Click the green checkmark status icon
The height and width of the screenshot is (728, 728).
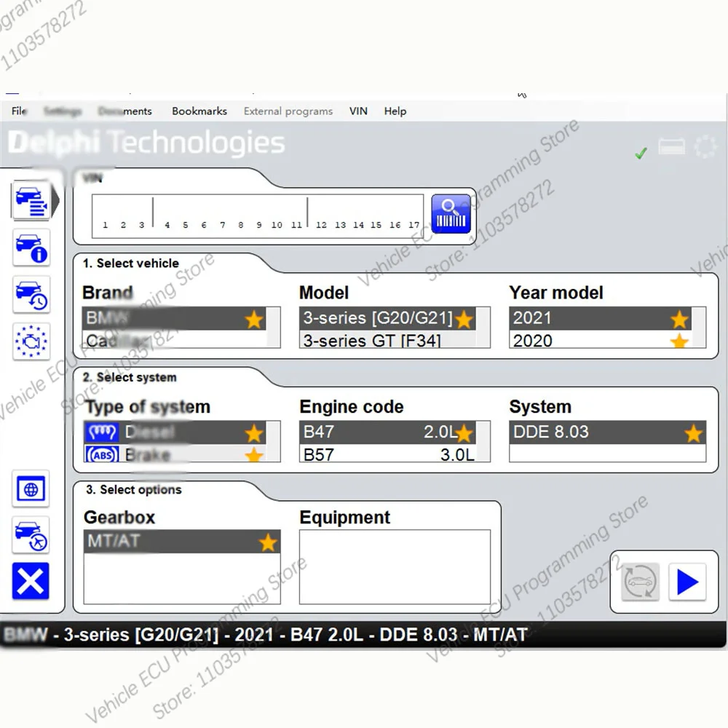[x=641, y=153]
